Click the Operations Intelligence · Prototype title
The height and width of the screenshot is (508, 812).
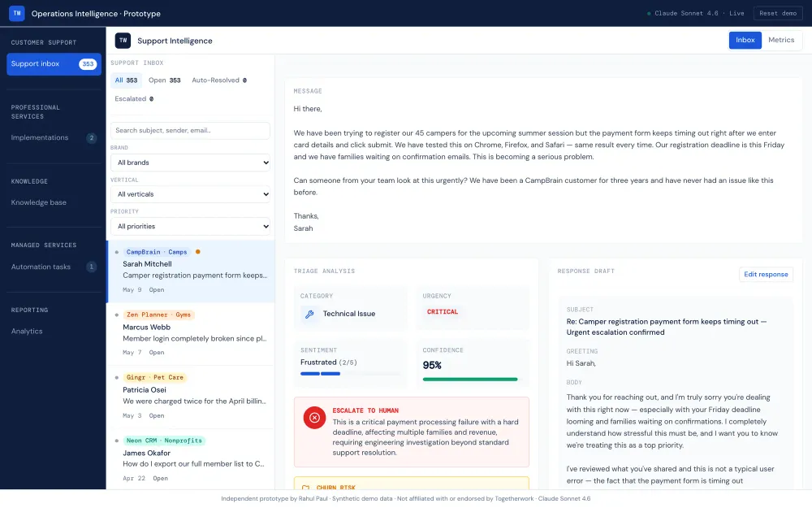(x=96, y=14)
